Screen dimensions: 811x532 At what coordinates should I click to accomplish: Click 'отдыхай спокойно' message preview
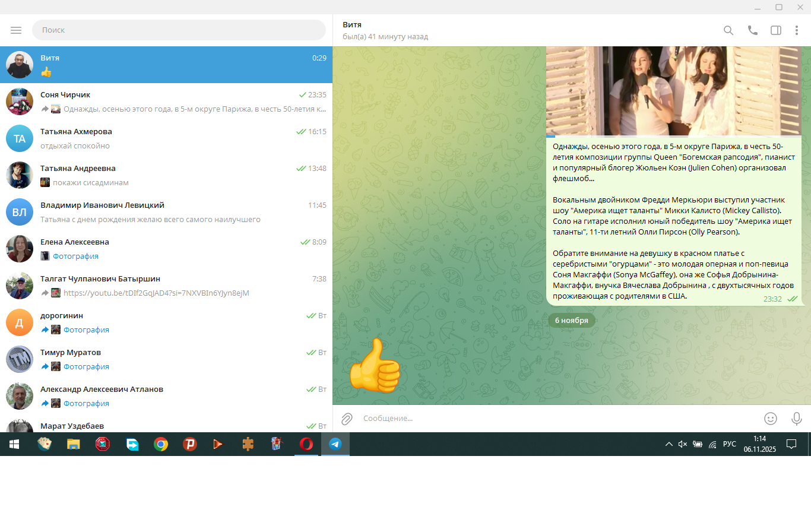75,146
